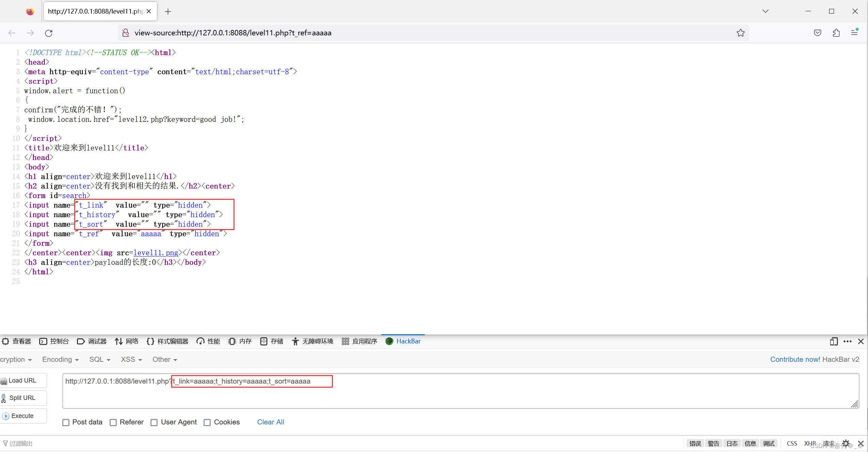Click the Load URL button
This screenshot has width=868, height=452.
click(23, 381)
